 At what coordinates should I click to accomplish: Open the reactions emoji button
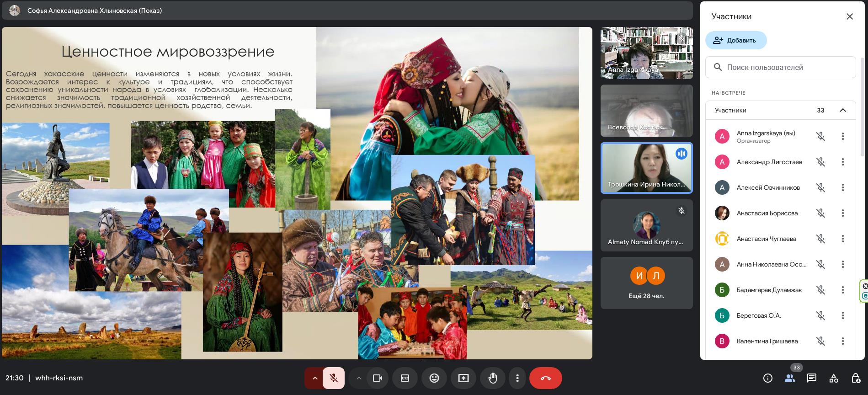[434, 378]
